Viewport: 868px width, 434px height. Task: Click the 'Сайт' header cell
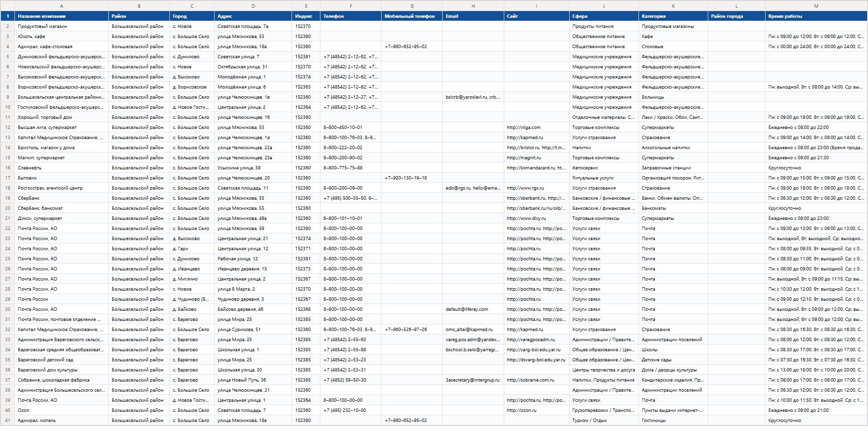click(536, 16)
